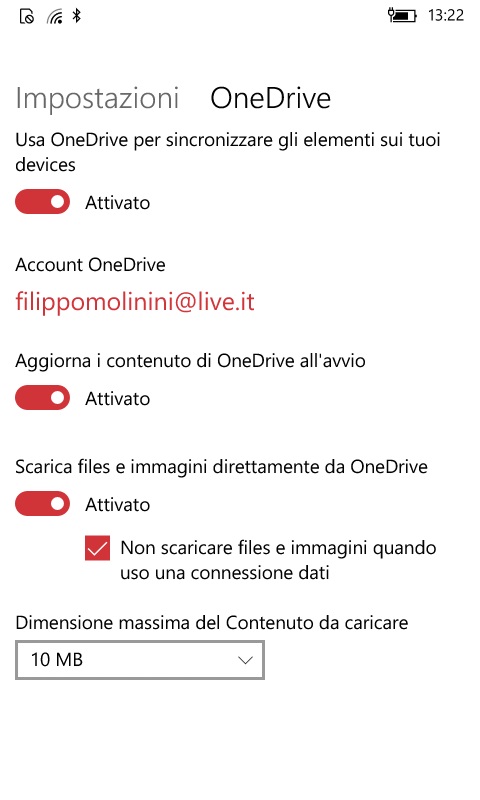Click 'Aggiorna i contenuto di OneDrive all'avvio' text
This screenshot has height=800, width=480.
tap(190, 361)
